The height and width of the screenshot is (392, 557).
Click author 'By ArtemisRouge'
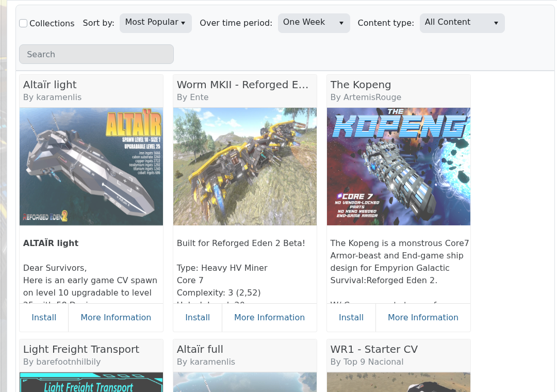(x=366, y=97)
